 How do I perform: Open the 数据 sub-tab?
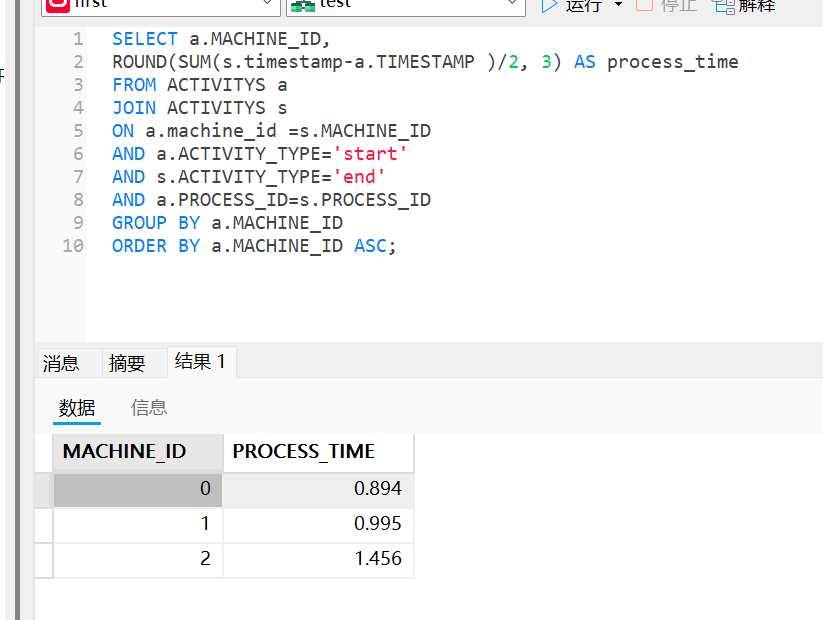pyautogui.click(x=77, y=407)
